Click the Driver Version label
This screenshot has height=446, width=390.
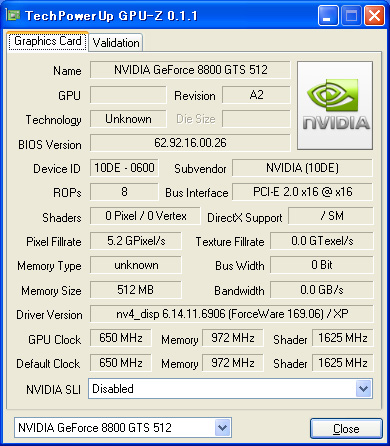[x=49, y=315]
